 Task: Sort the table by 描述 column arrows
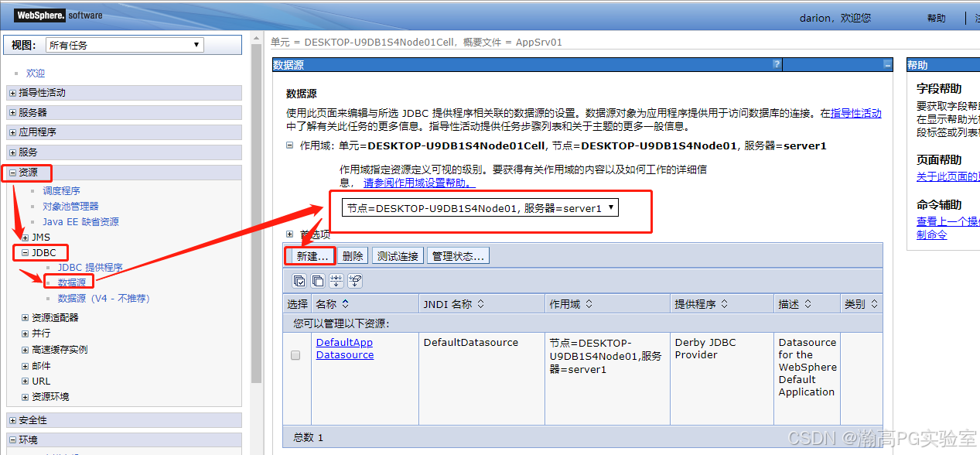(808, 304)
